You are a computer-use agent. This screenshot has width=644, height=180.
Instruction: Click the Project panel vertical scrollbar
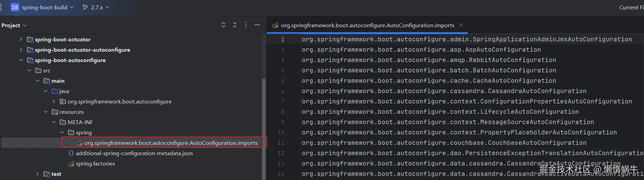click(264, 129)
